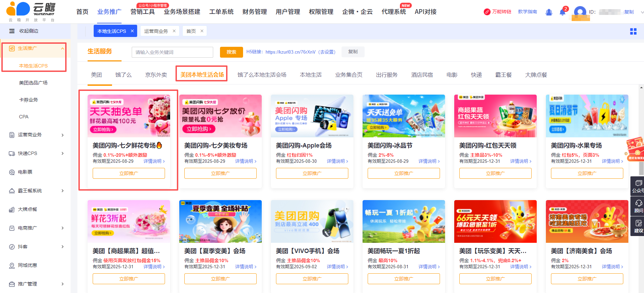Click the 快递CPS truck icon
The height and width of the screenshot is (293, 644).
click(x=12, y=154)
